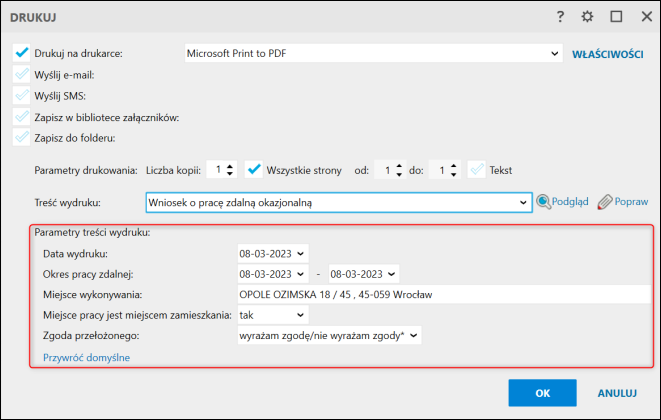This screenshot has width=661, height=420.
Task: Click the Popraw pencil edit icon
Action: [604, 202]
